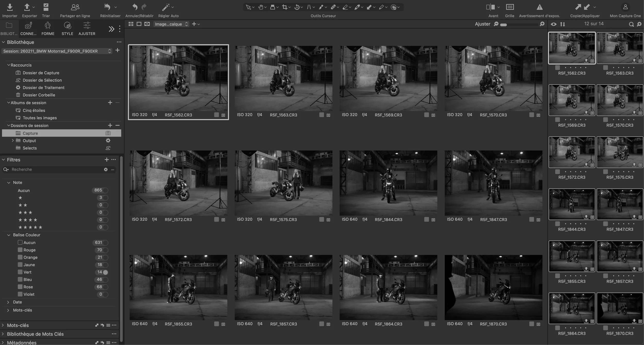
Task: Expand the Output session folder
Action: (x=13, y=140)
